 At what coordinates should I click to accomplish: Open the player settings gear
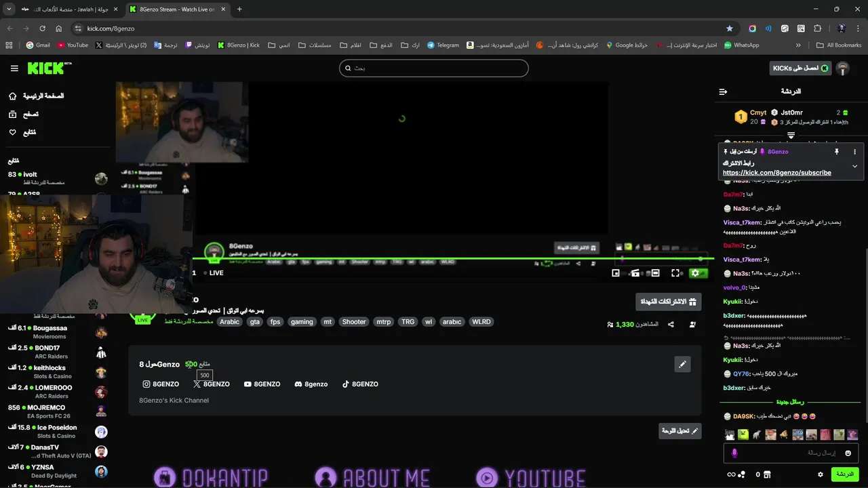695,273
